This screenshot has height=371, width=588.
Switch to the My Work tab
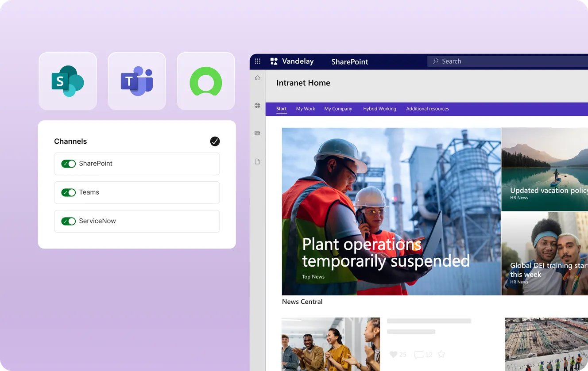pyautogui.click(x=306, y=109)
